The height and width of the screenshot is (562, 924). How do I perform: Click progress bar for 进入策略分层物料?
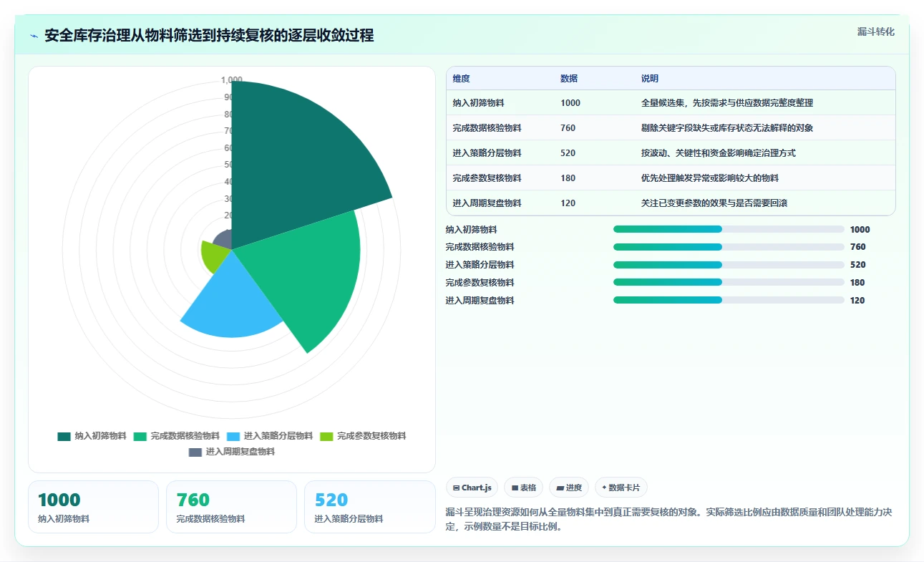[729, 265]
